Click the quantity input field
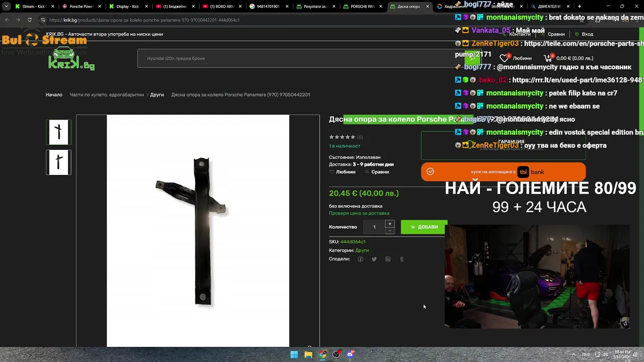This screenshot has height=362, width=644. click(374, 227)
